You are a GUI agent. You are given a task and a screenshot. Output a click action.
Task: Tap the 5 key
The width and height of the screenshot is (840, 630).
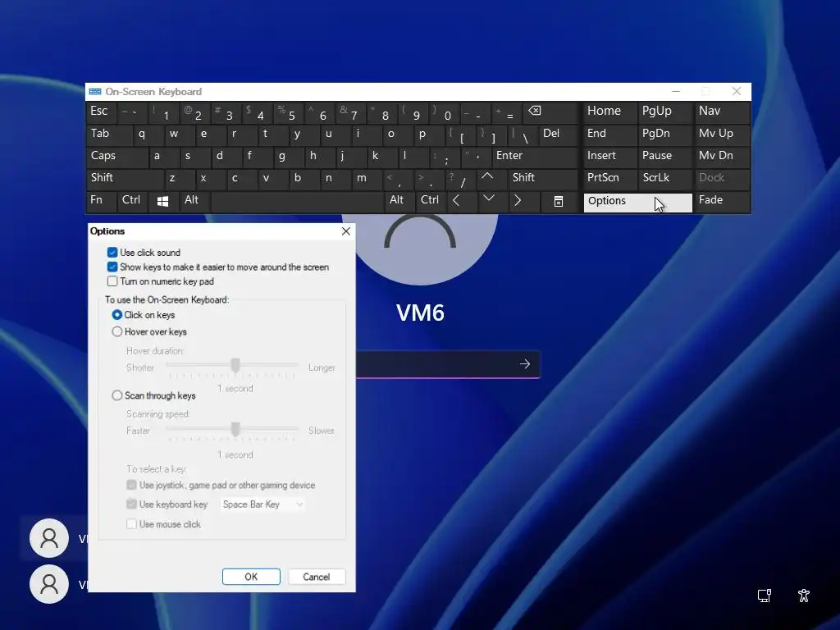coord(289,113)
